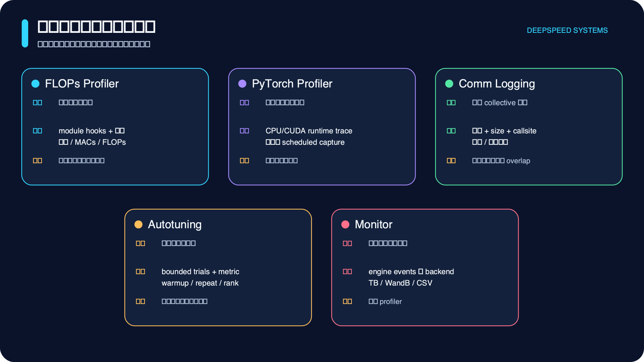This screenshot has height=362, width=644.
Task: Click the green dot beside Comm Logging
Action: coord(449,84)
